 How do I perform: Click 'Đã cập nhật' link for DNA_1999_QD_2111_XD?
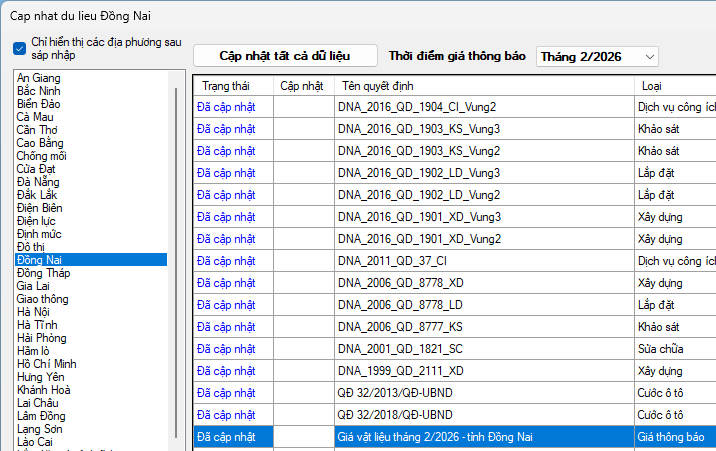(226, 371)
